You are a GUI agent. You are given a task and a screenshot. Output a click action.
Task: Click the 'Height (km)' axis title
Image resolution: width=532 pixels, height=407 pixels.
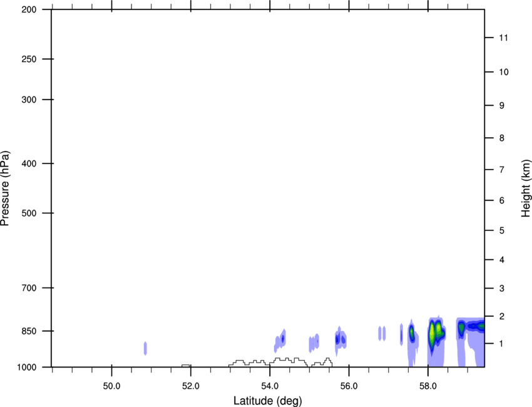pyautogui.click(x=526, y=188)
